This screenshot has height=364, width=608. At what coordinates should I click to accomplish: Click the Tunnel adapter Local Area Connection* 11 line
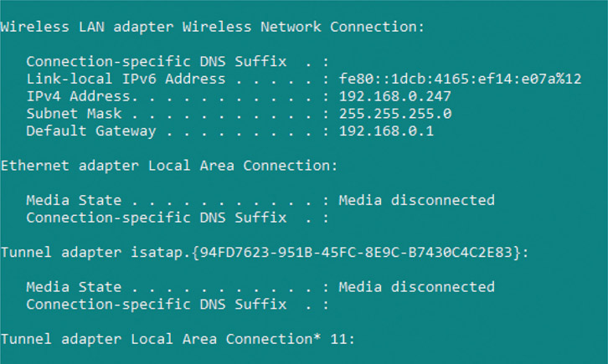[178, 339]
